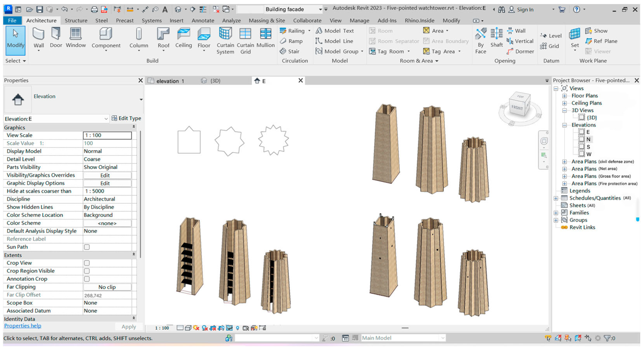This screenshot has height=350, width=644.
Task: Click the Model Text tool
Action: [335, 31]
